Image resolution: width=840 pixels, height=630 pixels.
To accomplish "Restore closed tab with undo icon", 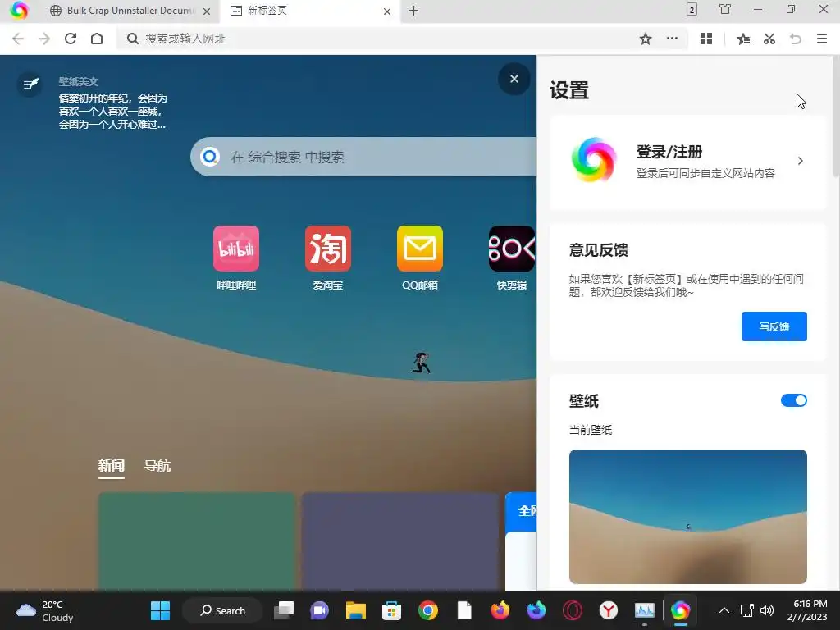I will tap(796, 39).
